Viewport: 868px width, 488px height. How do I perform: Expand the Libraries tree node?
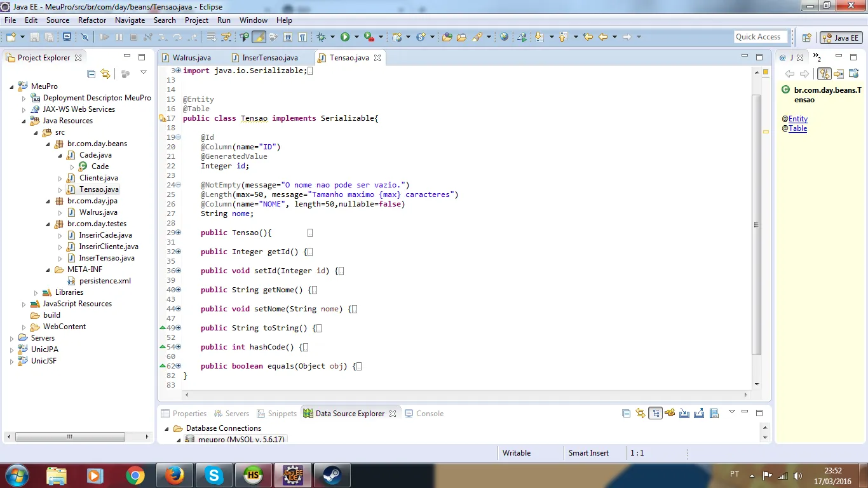(x=36, y=292)
